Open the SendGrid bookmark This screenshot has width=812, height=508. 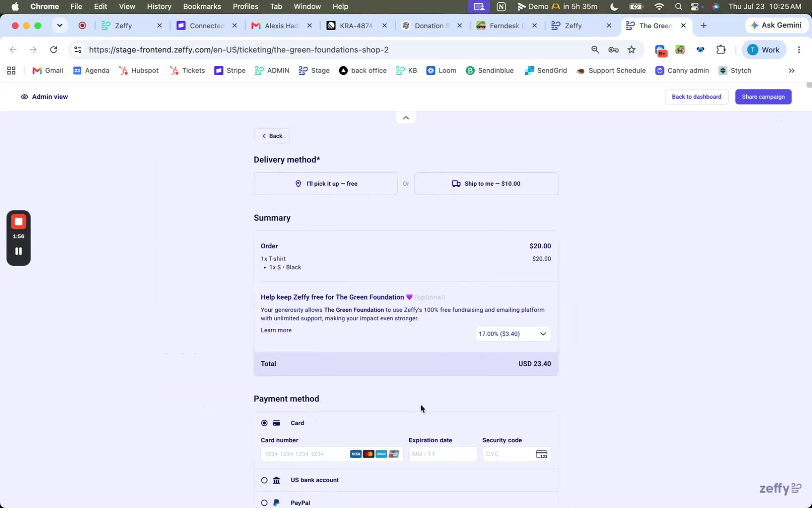point(546,71)
